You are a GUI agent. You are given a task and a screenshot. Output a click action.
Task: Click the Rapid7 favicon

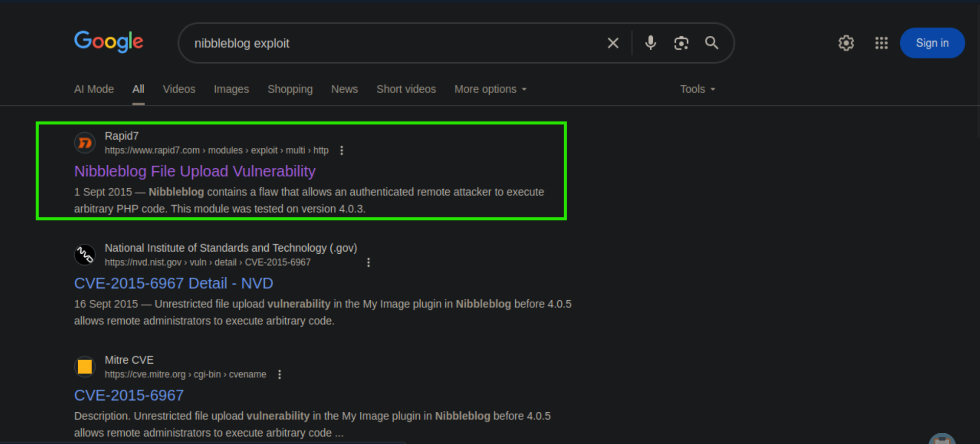[85, 143]
